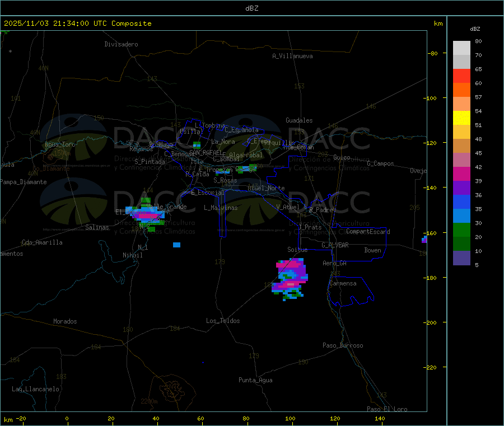Click the Divisadero place label
The width and height of the screenshot is (504, 426).
point(121,44)
